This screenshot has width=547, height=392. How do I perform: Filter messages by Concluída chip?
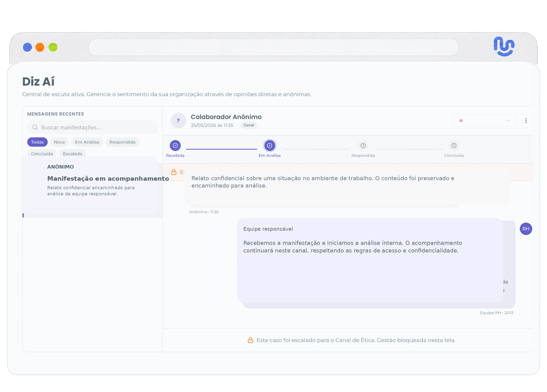pyautogui.click(x=42, y=153)
